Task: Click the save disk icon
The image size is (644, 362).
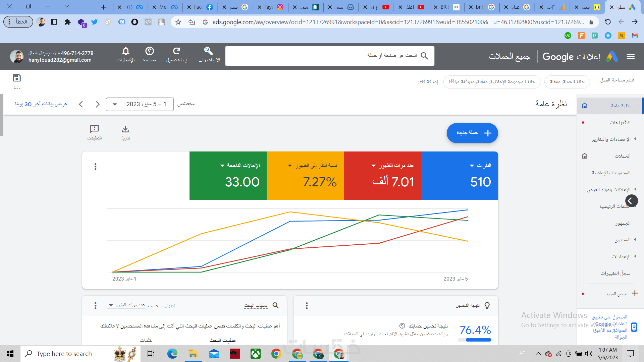Action: click(17, 78)
